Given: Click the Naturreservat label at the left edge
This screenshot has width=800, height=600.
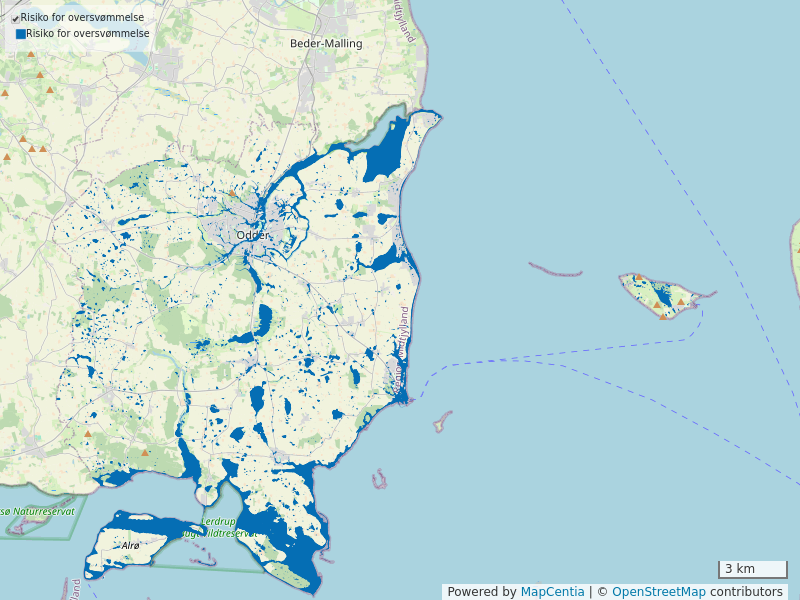Looking at the screenshot, I should (x=40, y=512).
